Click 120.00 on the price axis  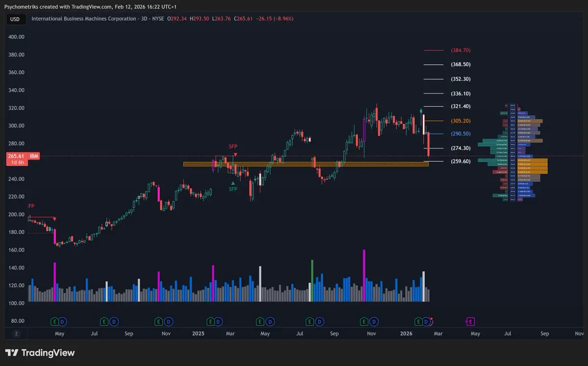click(x=17, y=286)
